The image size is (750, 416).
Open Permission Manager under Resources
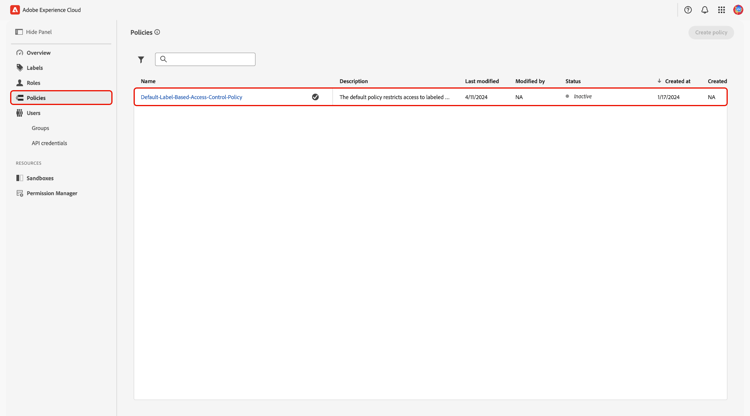[52, 193]
